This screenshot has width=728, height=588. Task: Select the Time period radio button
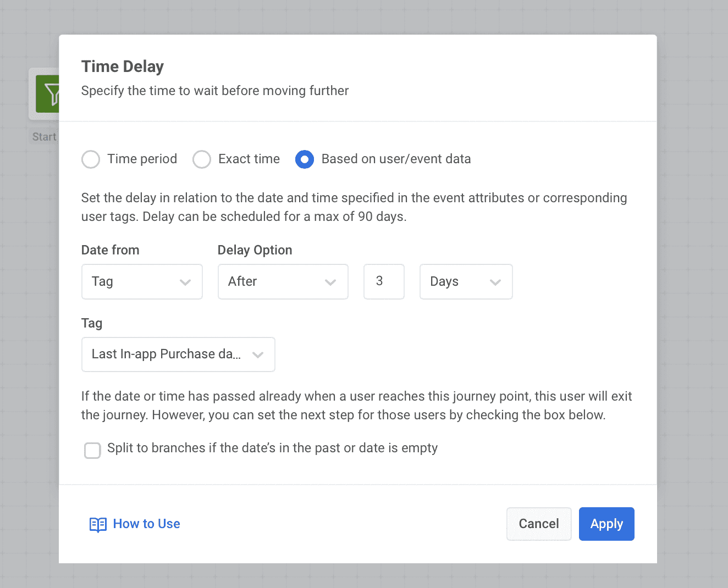[91, 159]
